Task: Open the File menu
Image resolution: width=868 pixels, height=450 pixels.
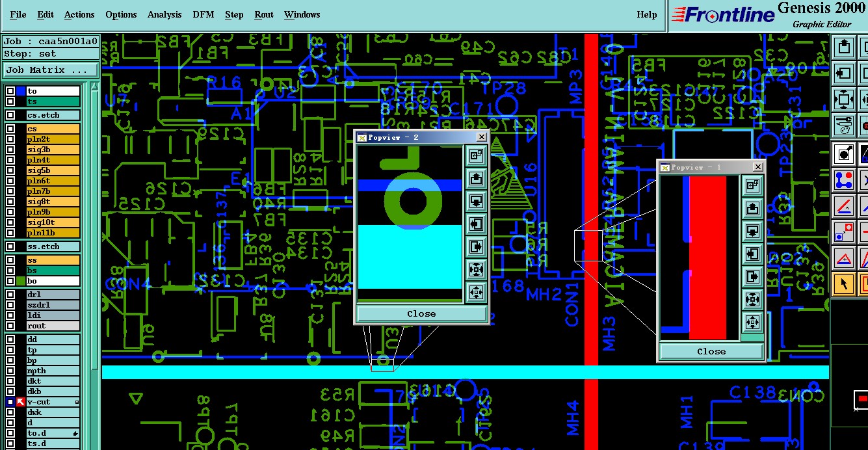Action: click(18, 14)
